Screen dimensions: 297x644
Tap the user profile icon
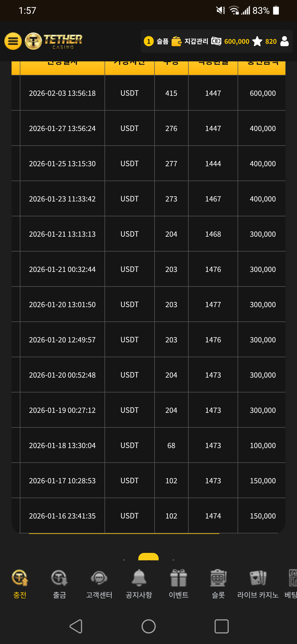(x=284, y=41)
